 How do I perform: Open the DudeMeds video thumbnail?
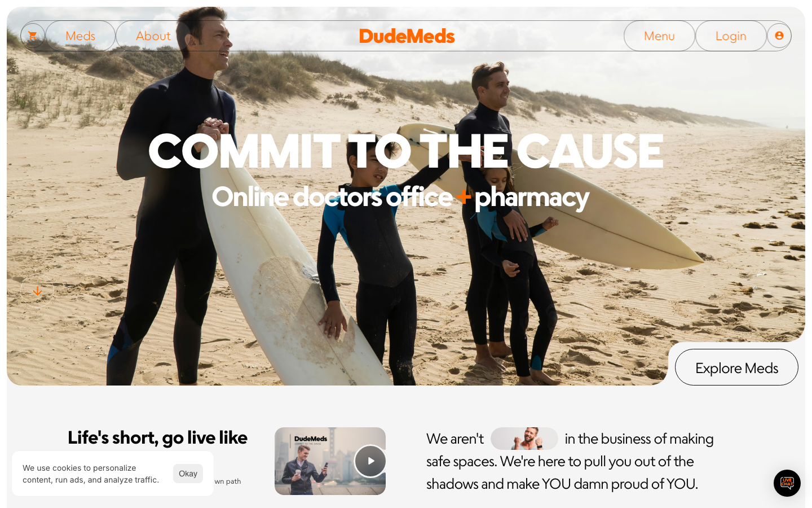(x=330, y=461)
